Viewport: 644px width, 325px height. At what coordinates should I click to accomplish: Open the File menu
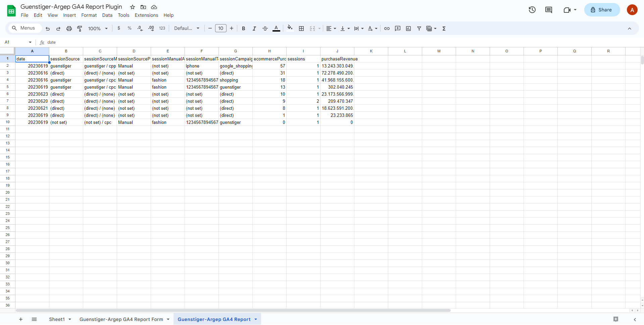(24, 15)
